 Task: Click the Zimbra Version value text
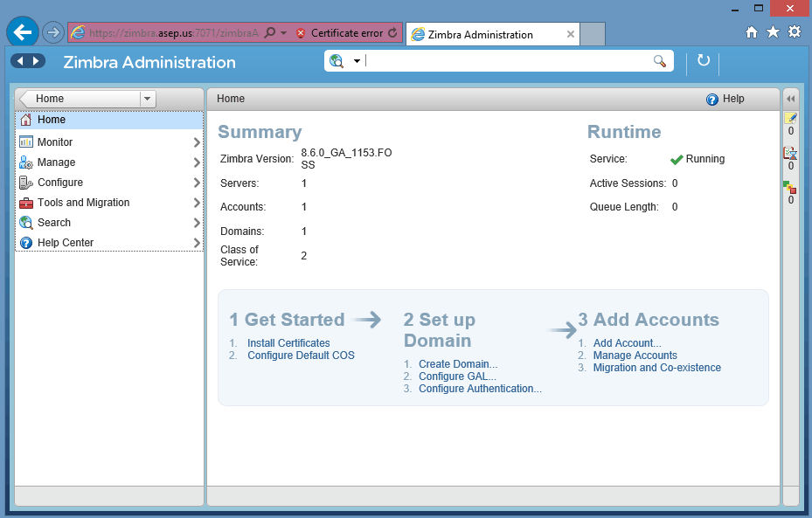pyautogui.click(x=346, y=159)
